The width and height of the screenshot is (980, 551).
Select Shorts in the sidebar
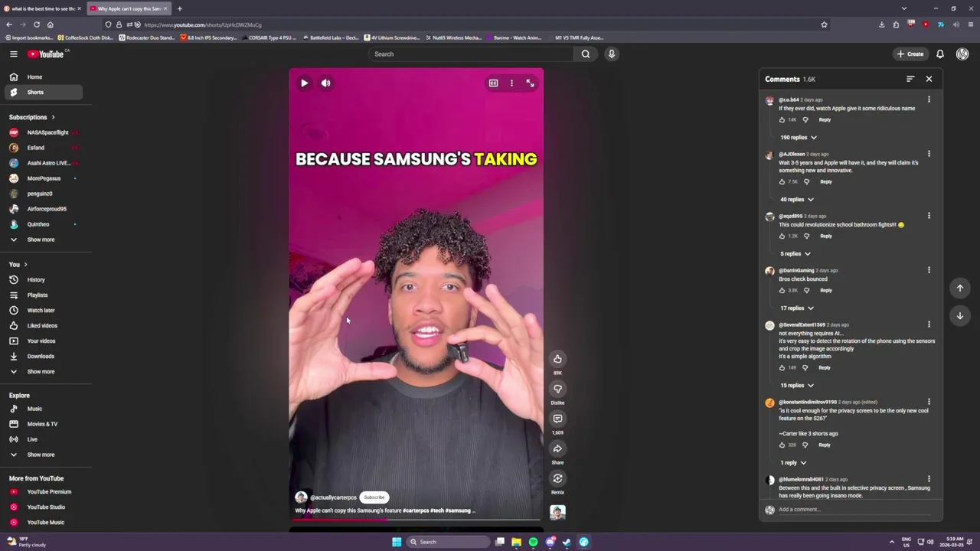click(44, 92)
